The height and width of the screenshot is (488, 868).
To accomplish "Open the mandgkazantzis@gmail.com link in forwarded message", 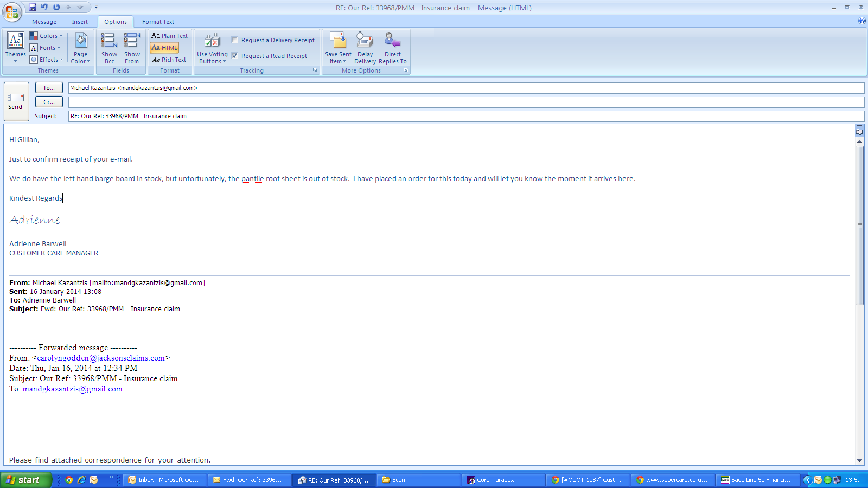I will pos(72,389).
